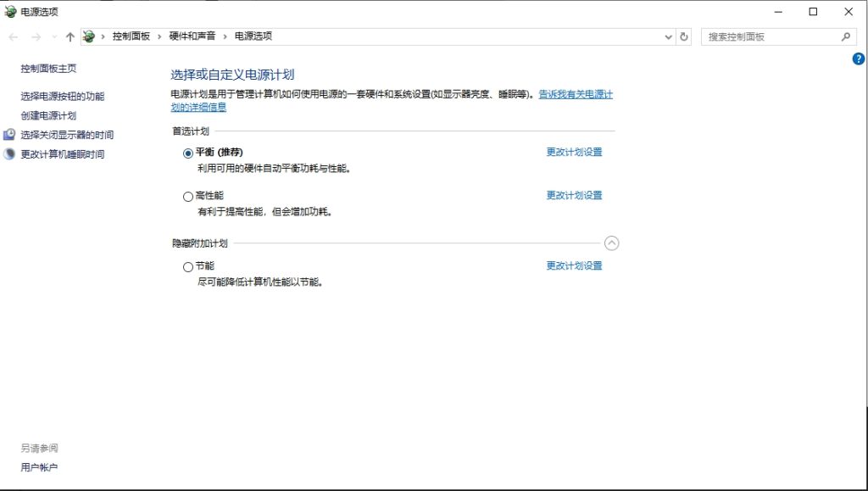Click the moon icon beside 更改计算机睡眠时间
This screenshot has width=868, height=491.
tap(9, 153)
